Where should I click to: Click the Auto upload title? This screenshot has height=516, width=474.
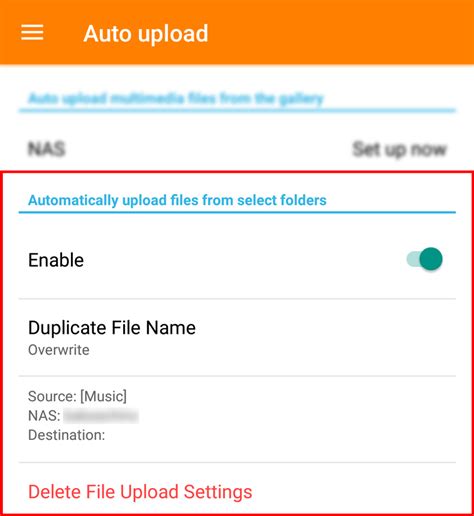[146, 34]
